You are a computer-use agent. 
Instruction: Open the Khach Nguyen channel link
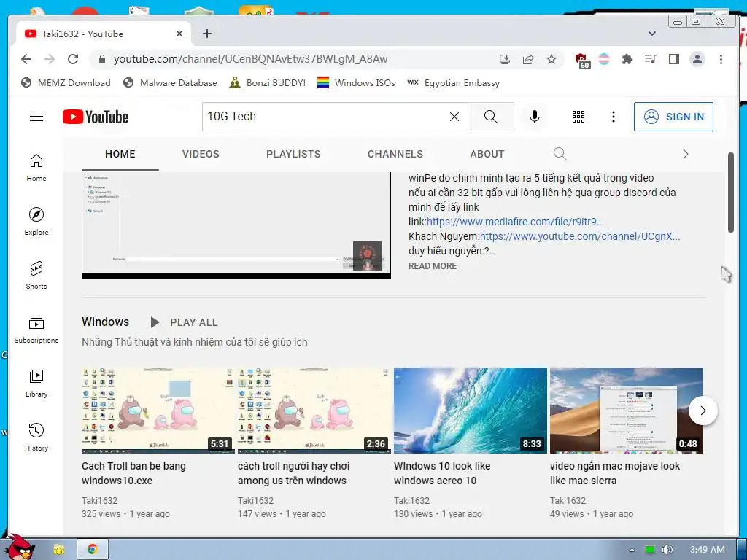(x=580, y=236)
